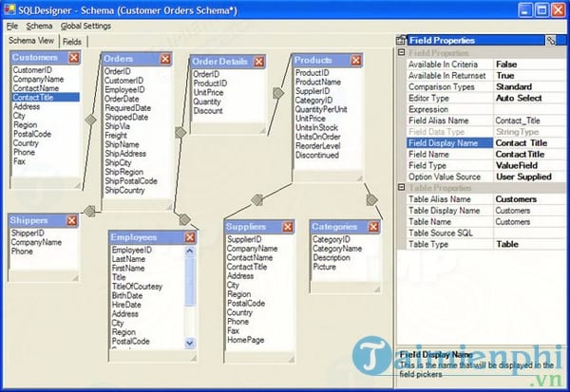The width and height of the screenshot is (570, 392).
Task: Click the relationship diamond above Employees table
Action: click(184, 219)
